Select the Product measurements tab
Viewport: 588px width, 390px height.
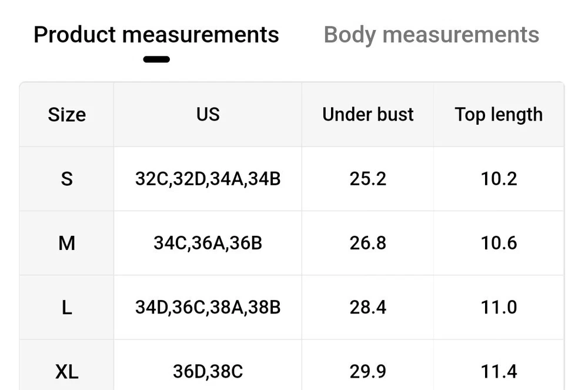[156, 35]
